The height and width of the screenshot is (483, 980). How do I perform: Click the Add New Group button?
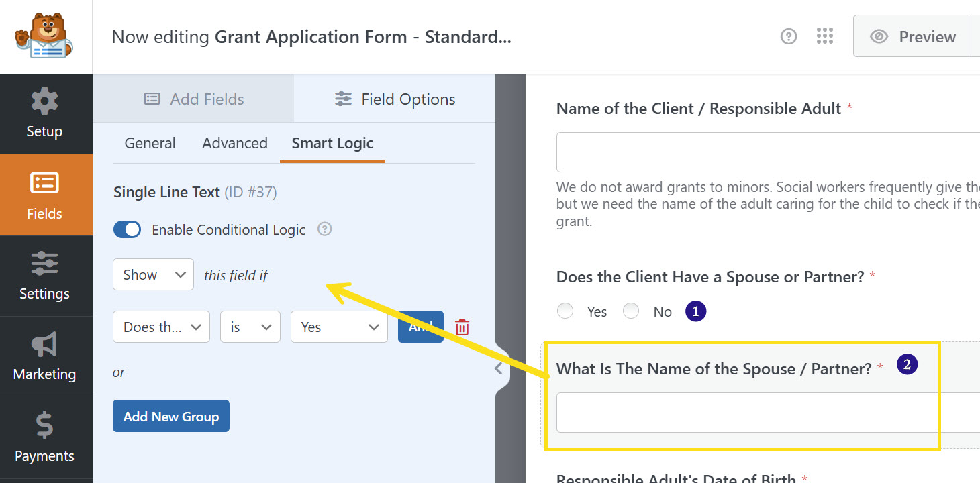tap(171, 417)
